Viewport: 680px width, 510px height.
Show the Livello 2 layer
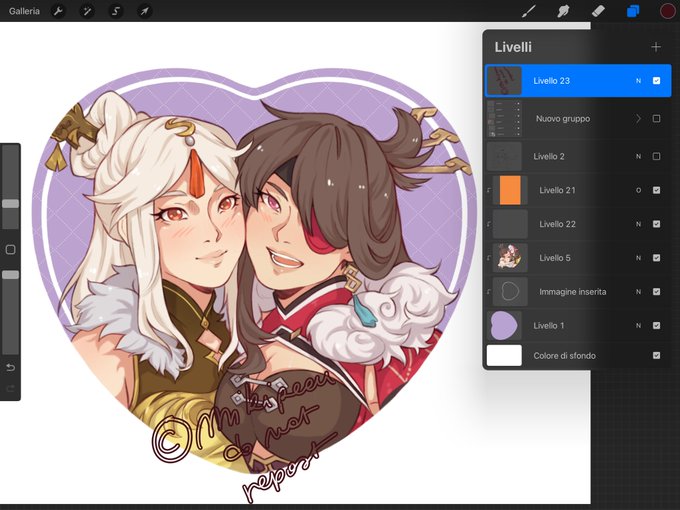coord(657,156)
